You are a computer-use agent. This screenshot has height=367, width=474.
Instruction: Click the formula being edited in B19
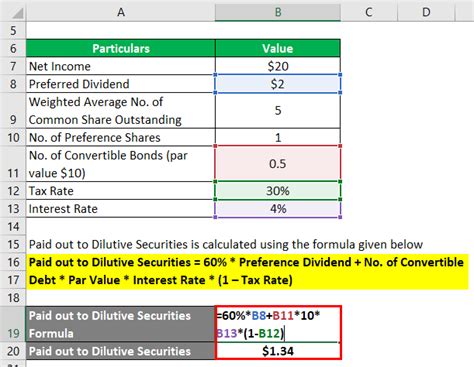pyautogui.click(x=278, y=324)
